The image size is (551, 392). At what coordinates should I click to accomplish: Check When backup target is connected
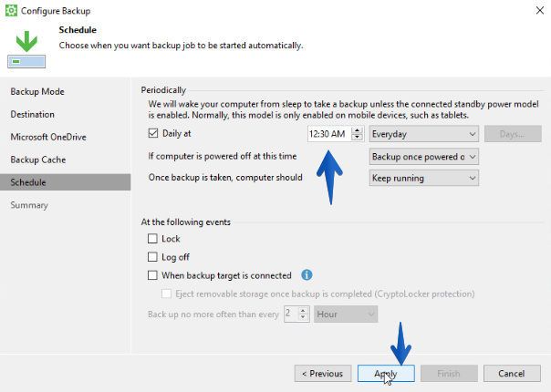pos(152,275)
